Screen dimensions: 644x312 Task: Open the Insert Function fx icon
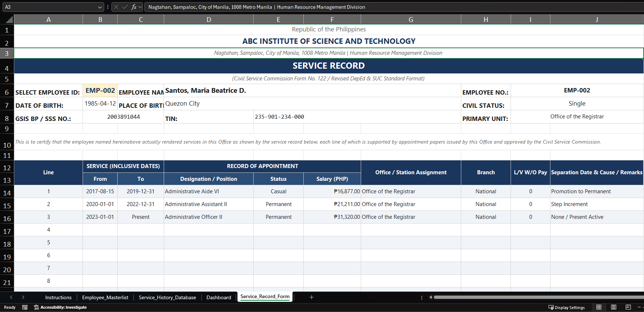(x=134, y=7)
